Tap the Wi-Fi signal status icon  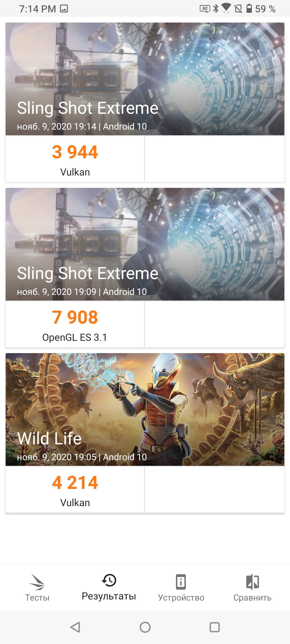226,8
